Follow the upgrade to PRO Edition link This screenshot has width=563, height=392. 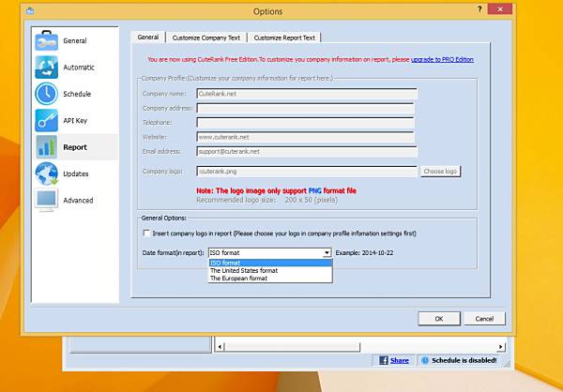442,60
